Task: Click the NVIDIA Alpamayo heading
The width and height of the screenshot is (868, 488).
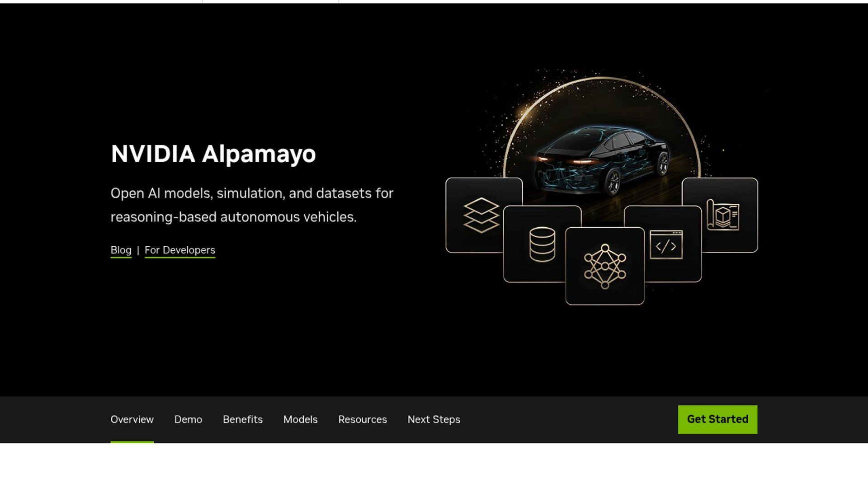Action: (213, 154)
